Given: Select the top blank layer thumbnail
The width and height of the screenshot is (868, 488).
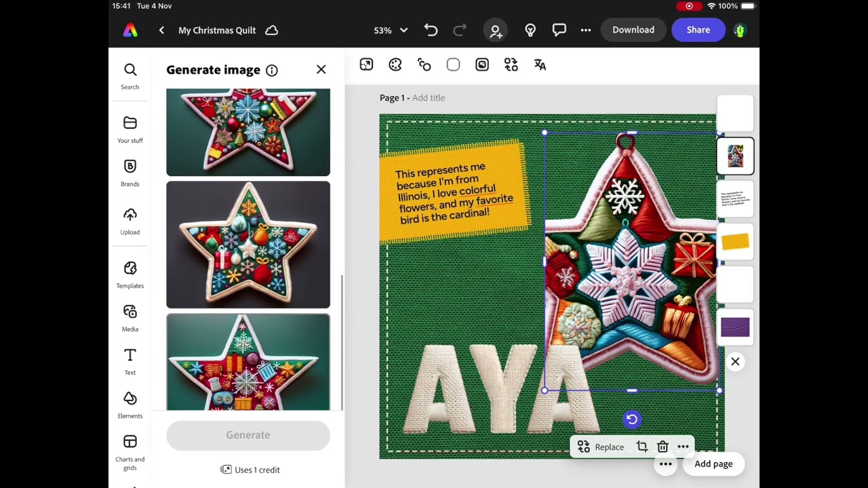Looking at the screenshot, I should coord(735,114).
